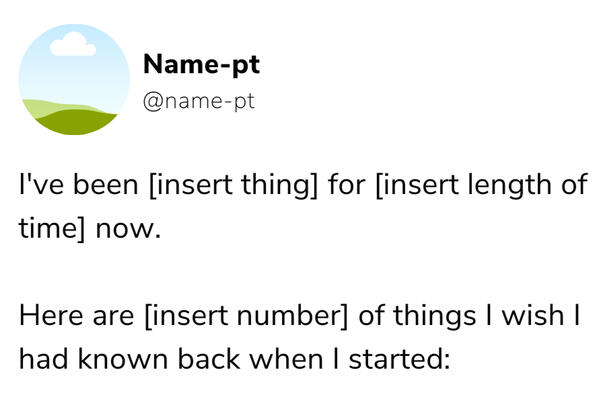The image size is (615, 417).
Task: Click the green hill in the avatar
Action: point(82,122)
